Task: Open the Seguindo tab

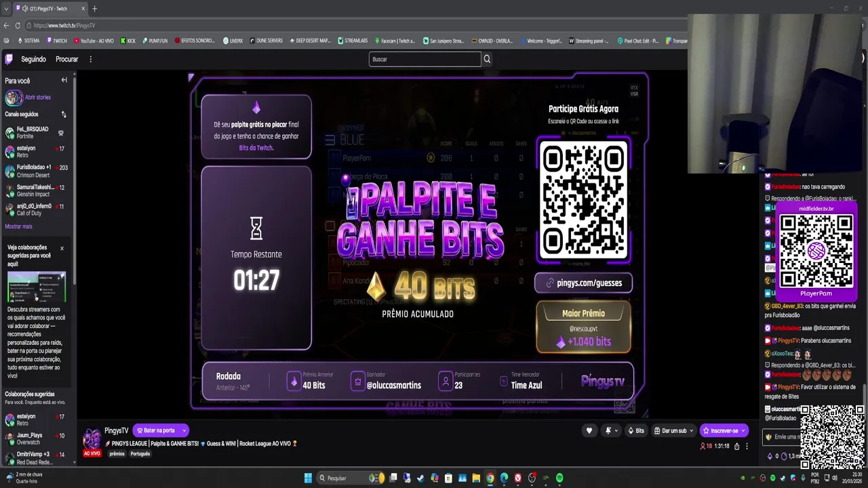Action: point(33,59)
